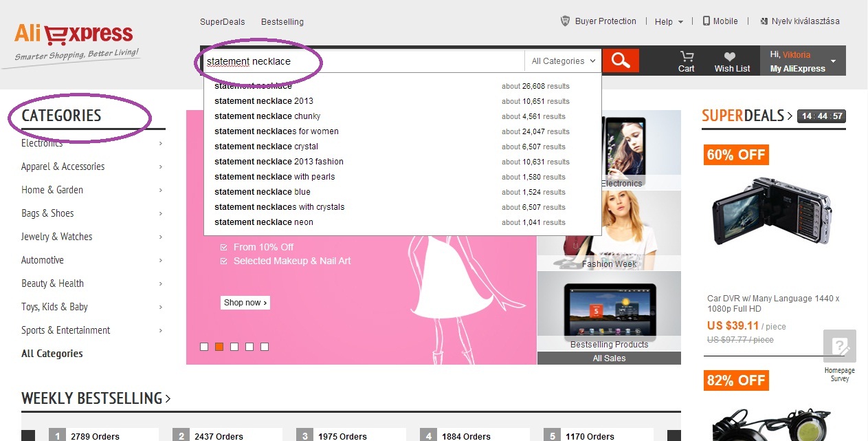The image size is (868, 441).
Task: Expand the Help dropdown menu
Action: pos(669,21)
